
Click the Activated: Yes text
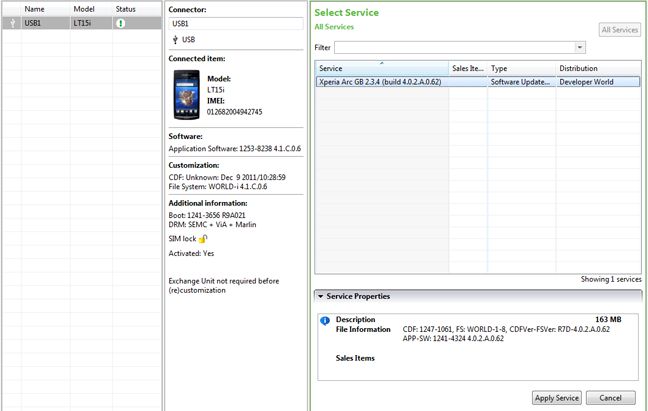[191, 254]
